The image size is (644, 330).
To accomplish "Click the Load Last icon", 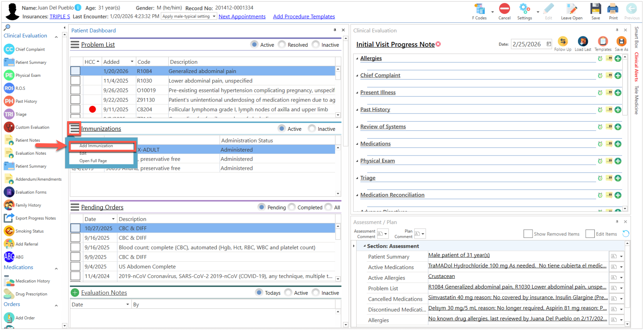I will [583, 42].
